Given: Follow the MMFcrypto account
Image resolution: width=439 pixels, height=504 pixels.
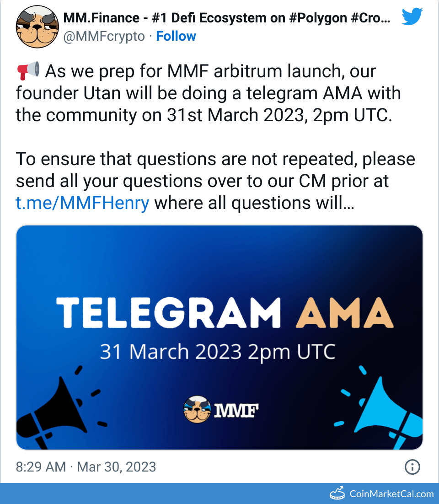Looking at the screenshot, I should point(176,36).
